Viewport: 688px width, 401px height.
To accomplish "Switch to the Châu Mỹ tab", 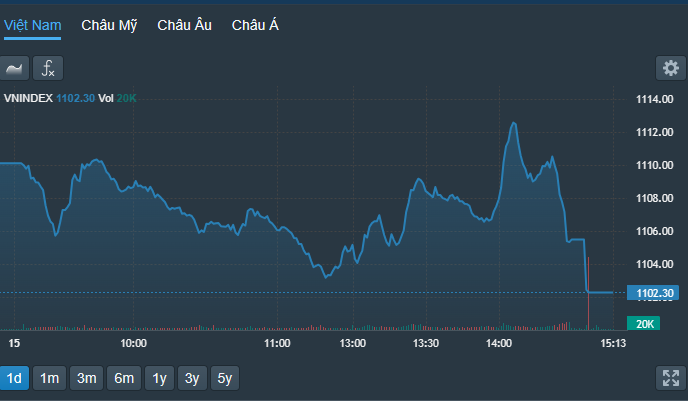I will click(109, 25).
